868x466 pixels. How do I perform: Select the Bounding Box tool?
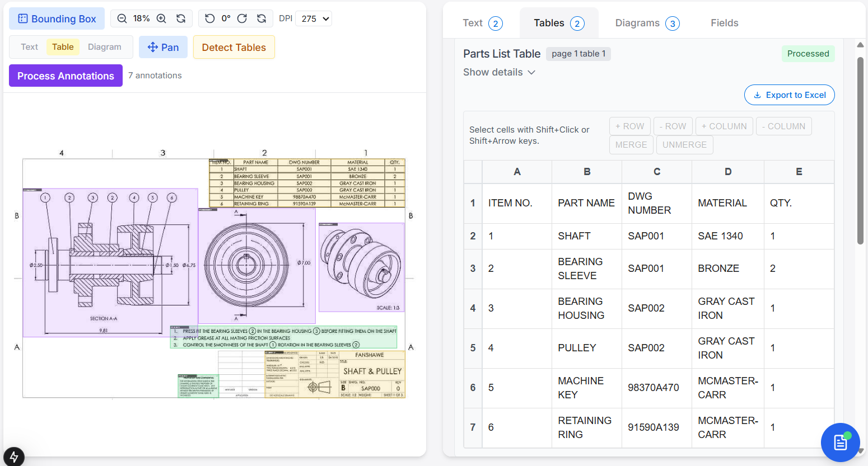[57, 18]
